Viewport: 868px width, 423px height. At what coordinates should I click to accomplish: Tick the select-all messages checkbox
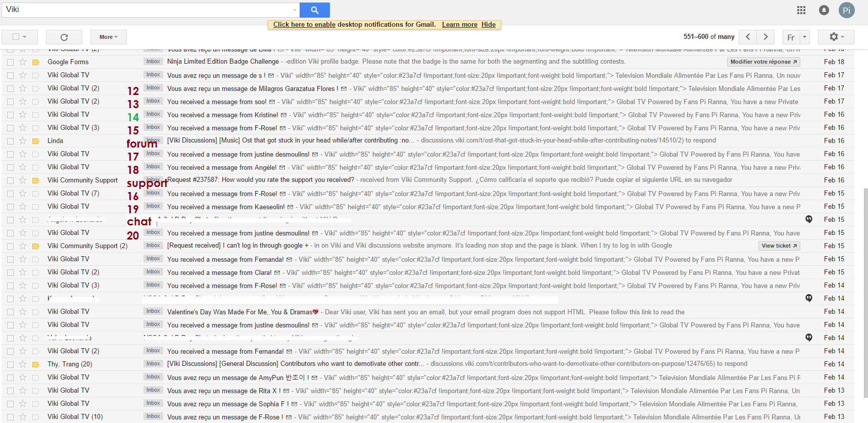click(x=16, y=37)
